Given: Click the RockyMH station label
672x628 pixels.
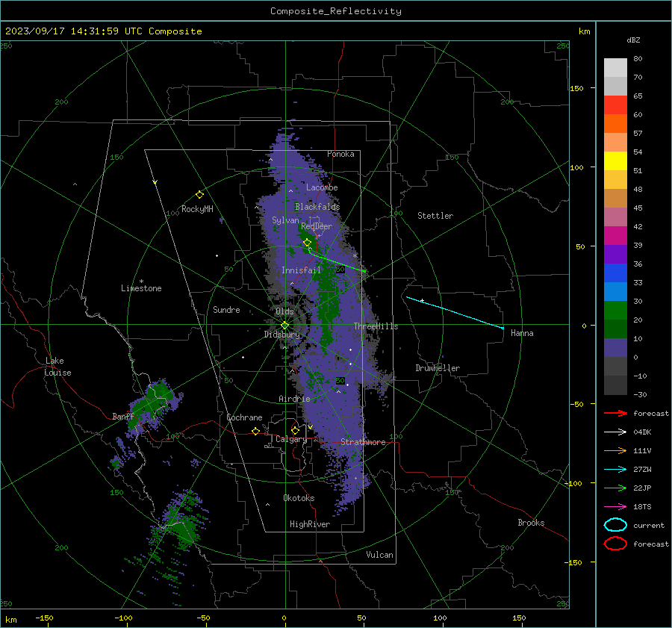Looking at the screenshot, I should coord(197,209).
